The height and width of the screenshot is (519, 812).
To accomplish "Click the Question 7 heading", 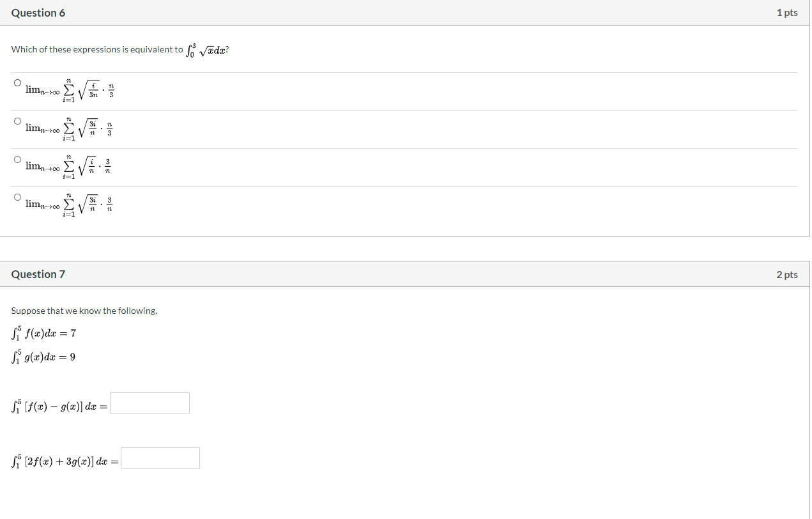I will (x=38, y=274).
